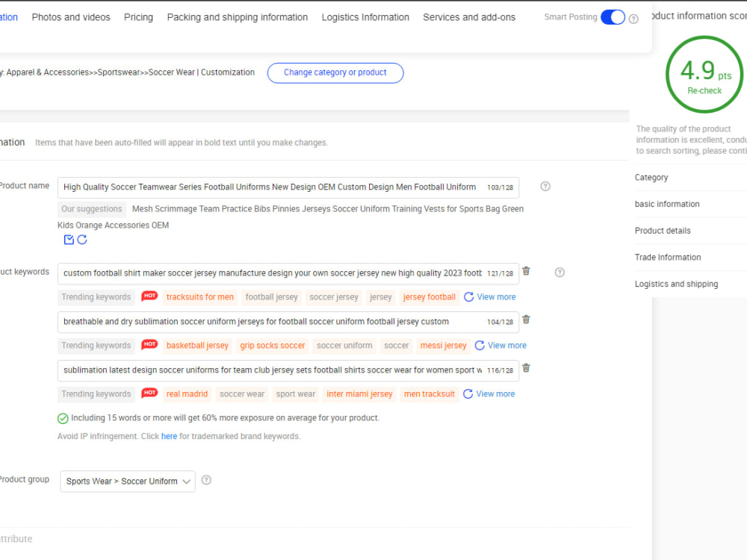This screenshot has height=560, width=747.
Task: Click Change category or product button
Action: tap(335, 72)
